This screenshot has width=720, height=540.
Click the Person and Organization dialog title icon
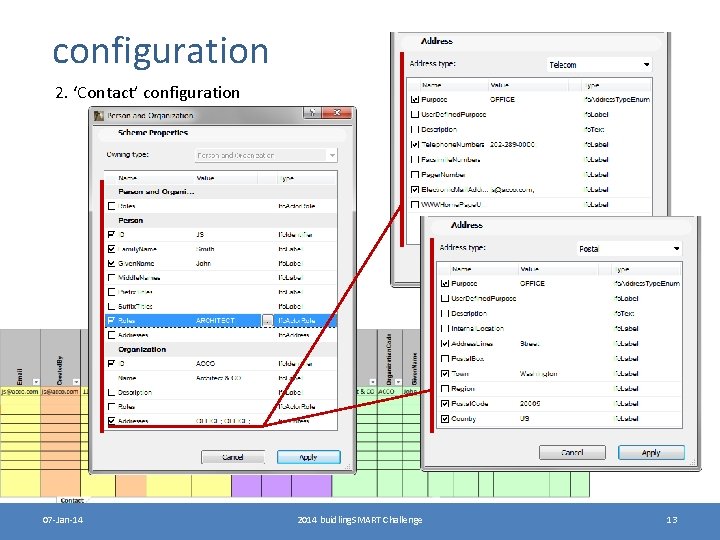tap(99, 115)
